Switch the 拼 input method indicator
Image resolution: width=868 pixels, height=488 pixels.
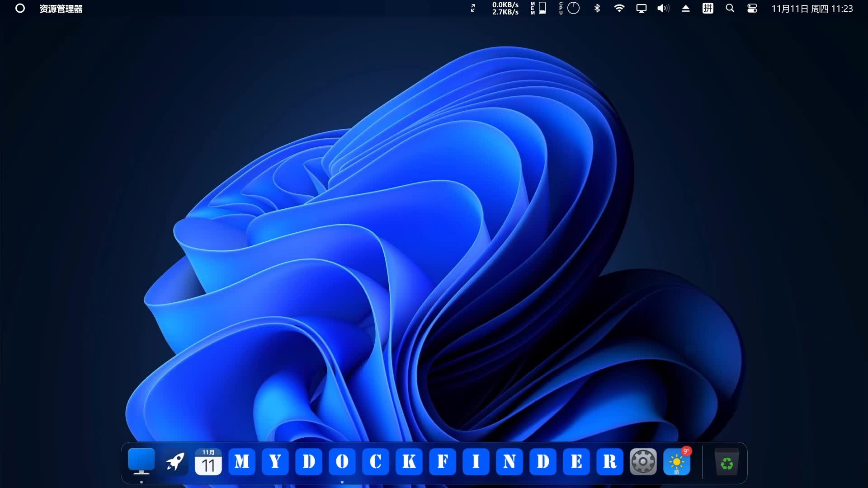pos(708,8)
